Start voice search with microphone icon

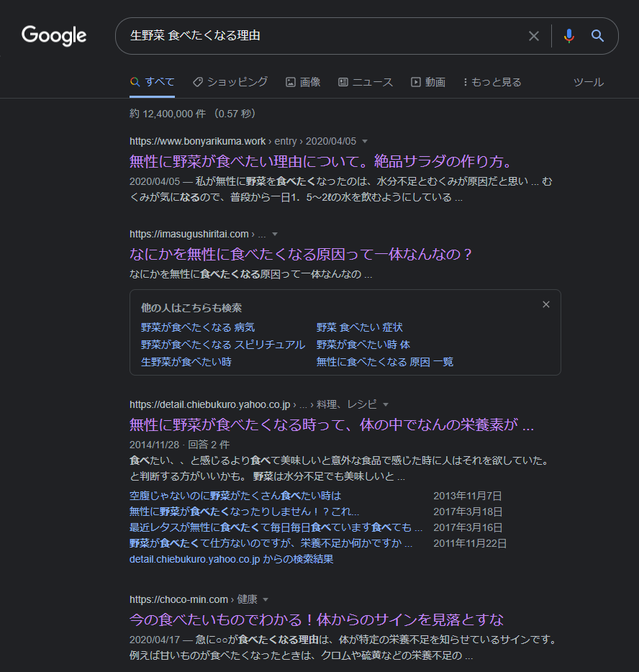tap(568, 36)
